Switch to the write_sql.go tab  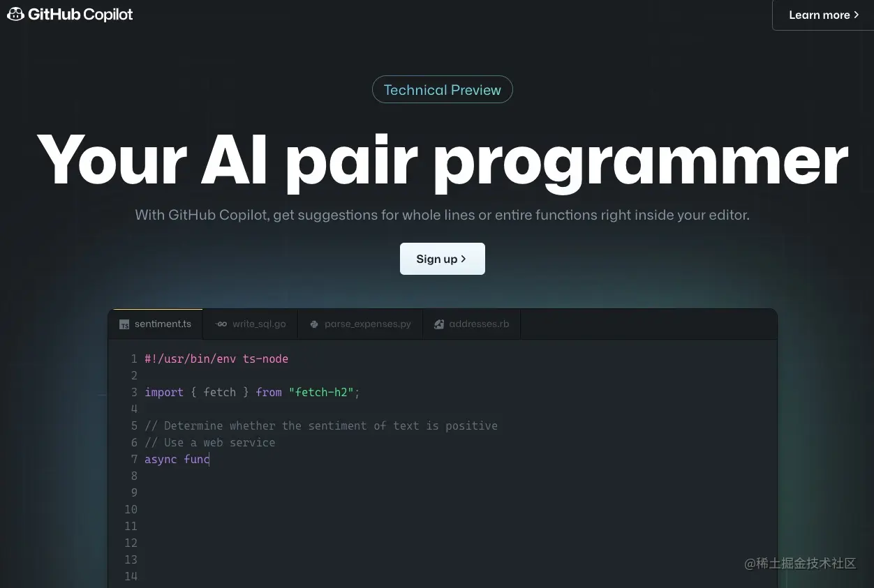[x=251, y=324]
